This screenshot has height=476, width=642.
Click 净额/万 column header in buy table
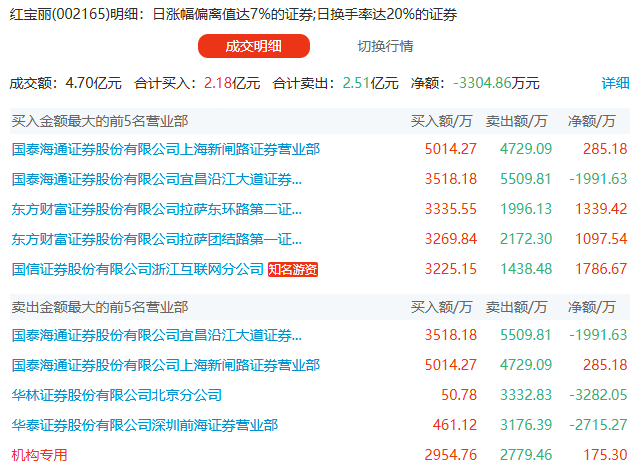coord(592,121)
